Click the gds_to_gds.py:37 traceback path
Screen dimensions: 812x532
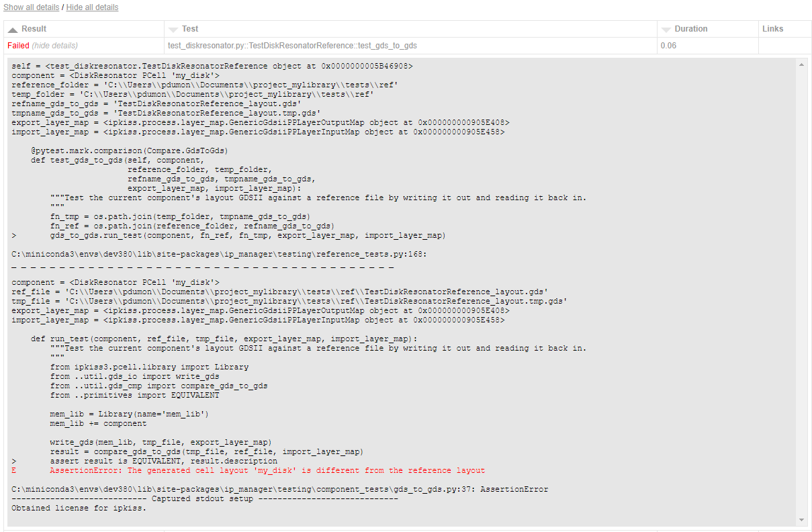tap(279, 490)
